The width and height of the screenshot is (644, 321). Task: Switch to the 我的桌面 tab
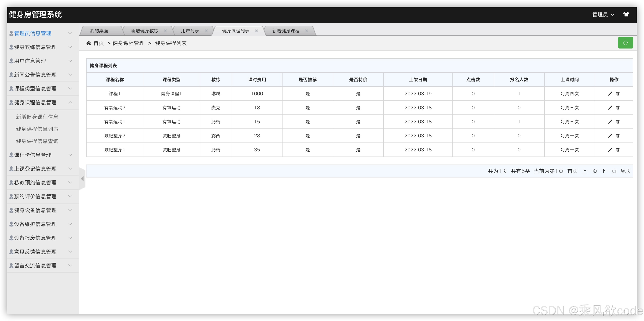[x=99, y=31]
